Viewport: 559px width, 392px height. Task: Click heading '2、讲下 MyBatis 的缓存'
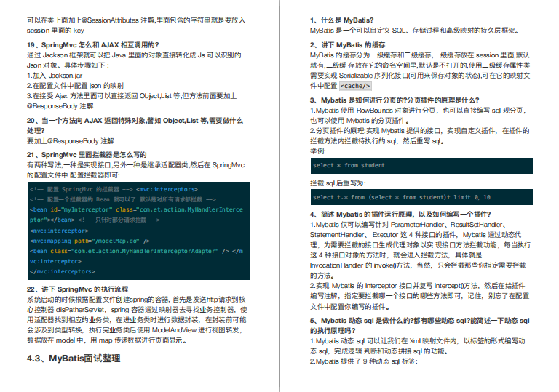[347, 45]
